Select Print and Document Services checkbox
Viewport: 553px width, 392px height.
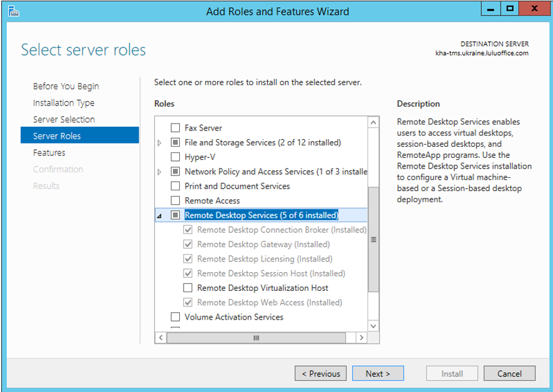coord(175,186)
